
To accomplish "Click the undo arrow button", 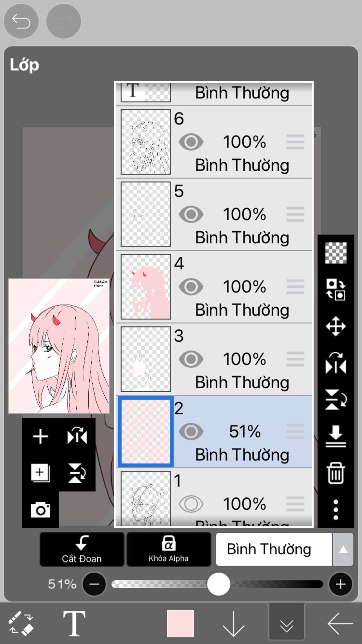I will click(21, 21).
